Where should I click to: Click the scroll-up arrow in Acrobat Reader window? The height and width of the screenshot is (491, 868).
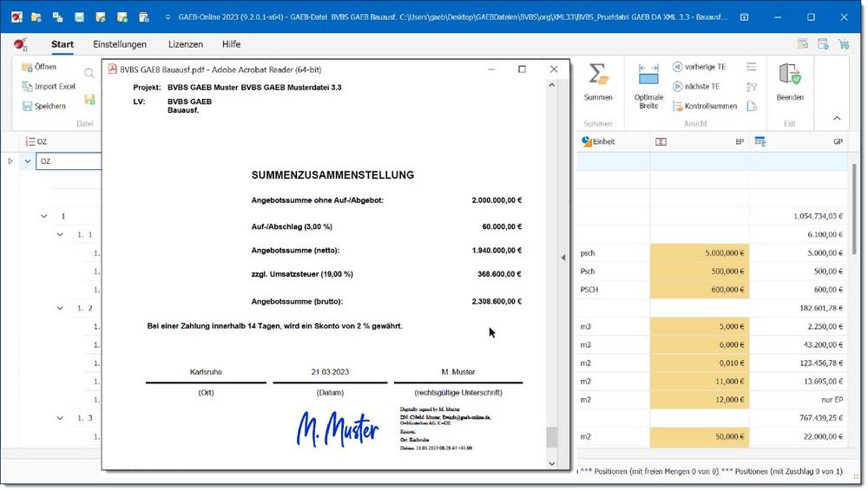551,85
